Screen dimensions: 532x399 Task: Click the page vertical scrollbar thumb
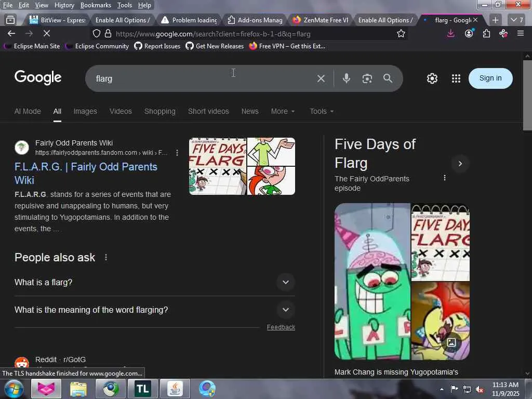click(527, 95)
